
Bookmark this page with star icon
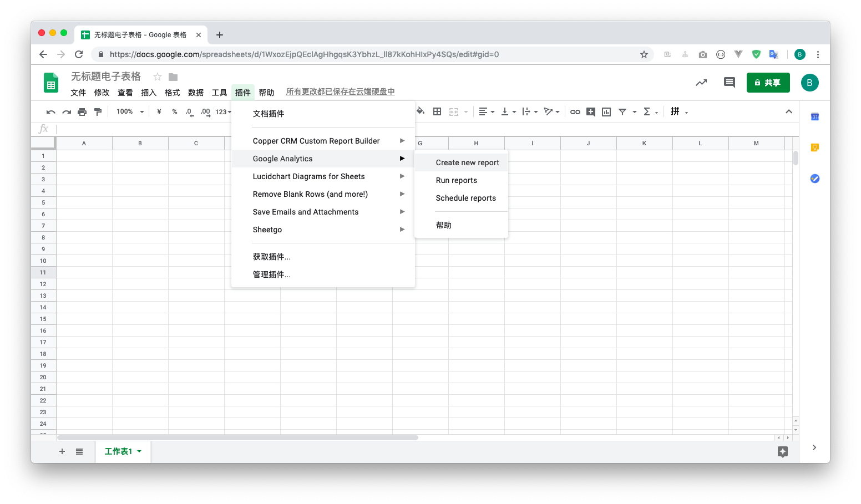coord(644,54)
